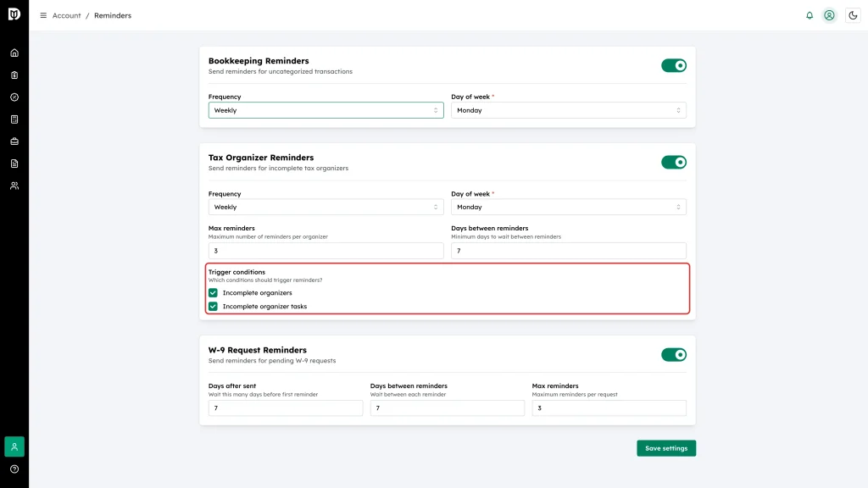Click 'Bookkeeping Reminders' heading
This screenshot has height=488, width=868.
(259, 61)
